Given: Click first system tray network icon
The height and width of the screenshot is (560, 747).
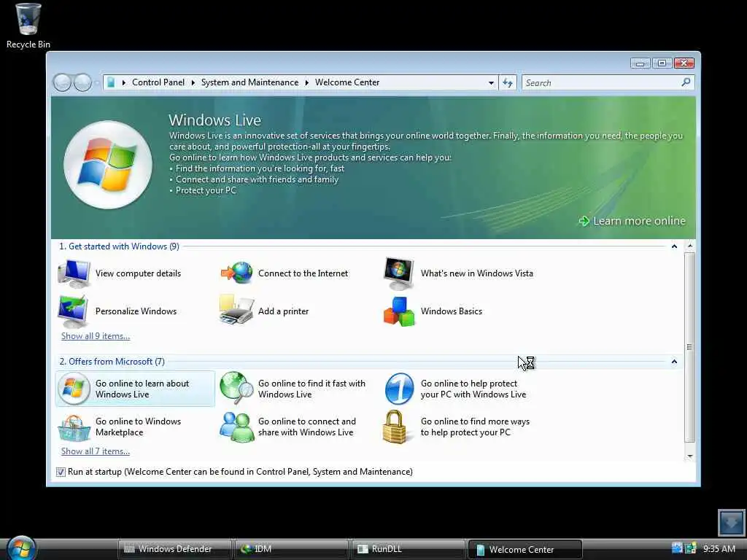Looking at the screenshot, I should tap(677, 548).
